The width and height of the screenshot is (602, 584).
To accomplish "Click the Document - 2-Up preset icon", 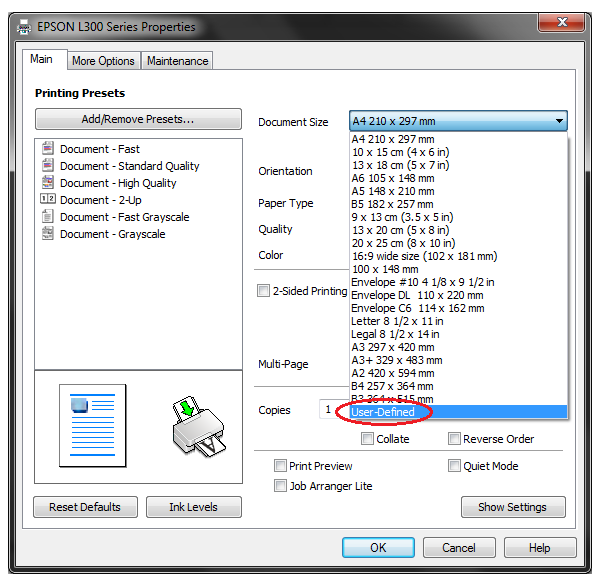I will click(48, 199).
